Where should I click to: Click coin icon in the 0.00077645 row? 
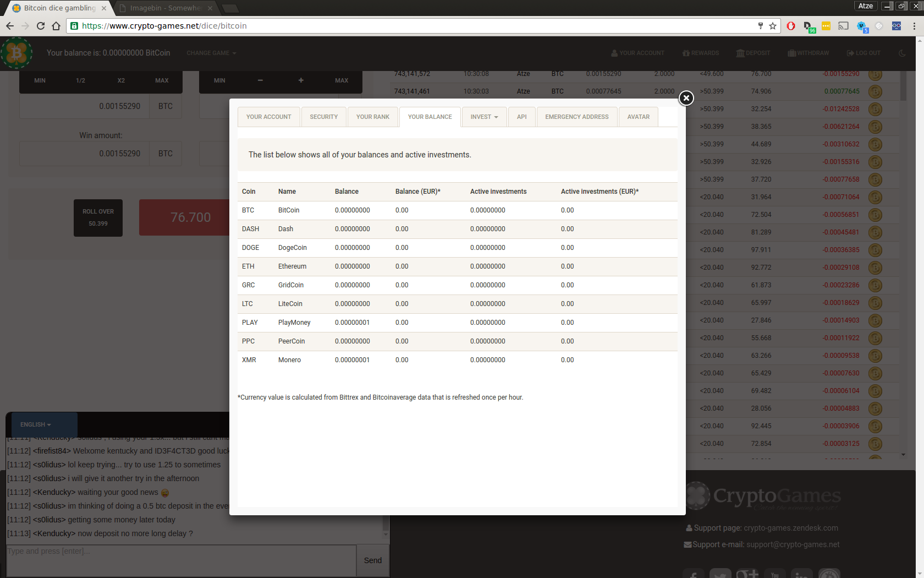point(875,91)
